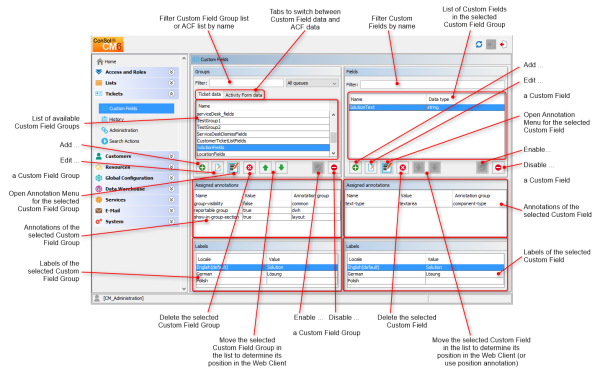This screenshot has width=600, height=374.
Task: Click the groups list scrollbar down arrow
Action: [x=333, y=153]
